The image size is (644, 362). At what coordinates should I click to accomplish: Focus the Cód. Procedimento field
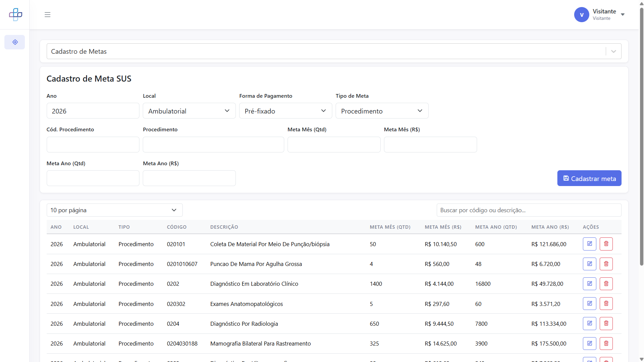click(93, 144)
